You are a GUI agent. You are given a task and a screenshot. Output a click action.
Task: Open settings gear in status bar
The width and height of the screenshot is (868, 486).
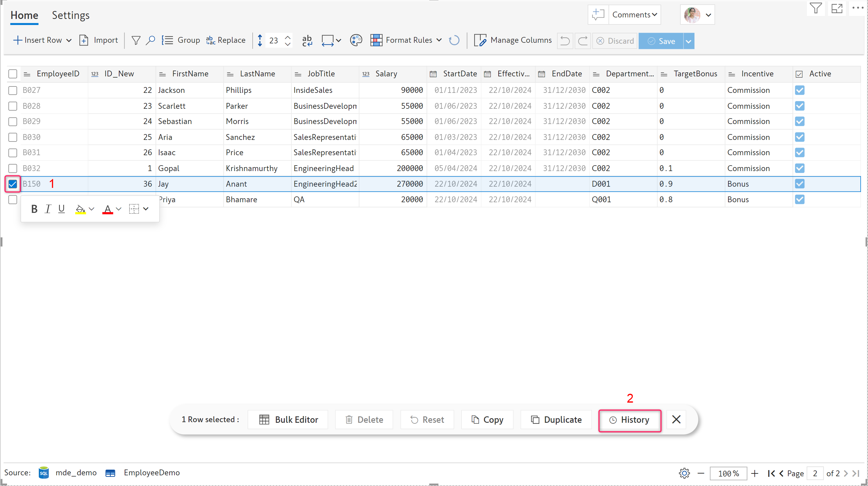click(x=684, y=473)
